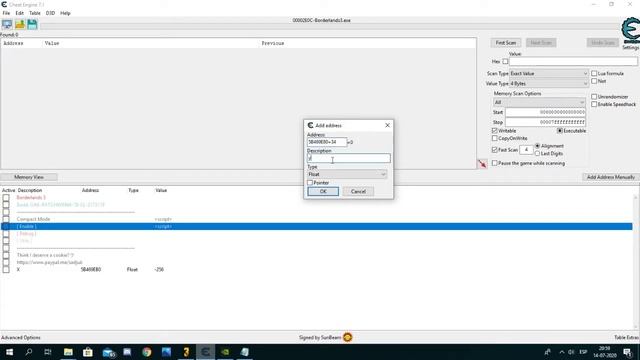Click the SunBeam badge icon in status bar
The height and width of the screenshot is (360, 640).
pyautogui.click(x=347, y=337)
